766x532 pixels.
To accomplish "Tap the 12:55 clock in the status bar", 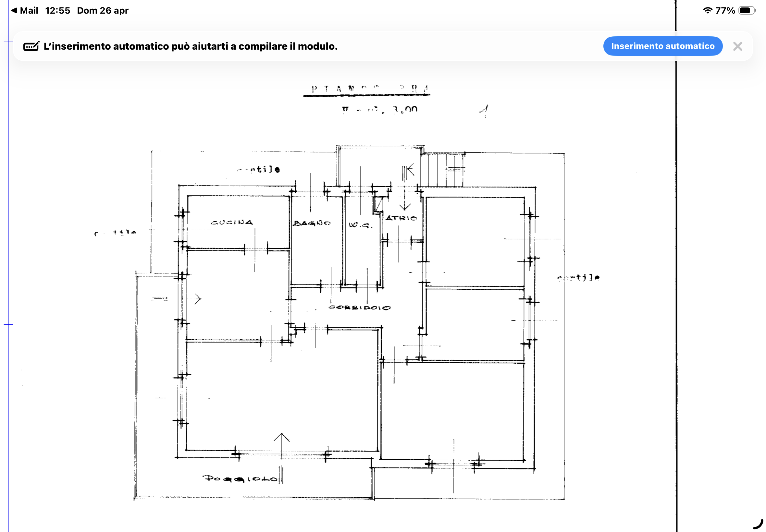I will pyautogui.click(x=57, y=10).
